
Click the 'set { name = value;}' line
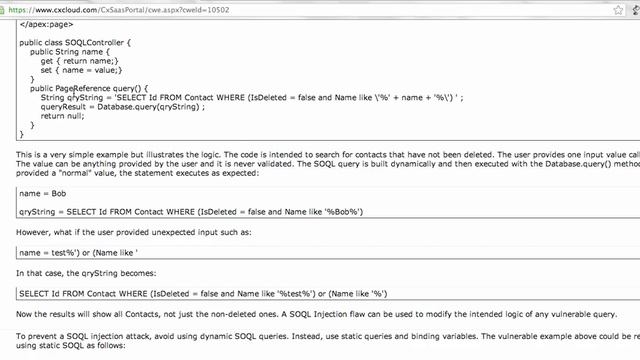click(x=81, y=70)
